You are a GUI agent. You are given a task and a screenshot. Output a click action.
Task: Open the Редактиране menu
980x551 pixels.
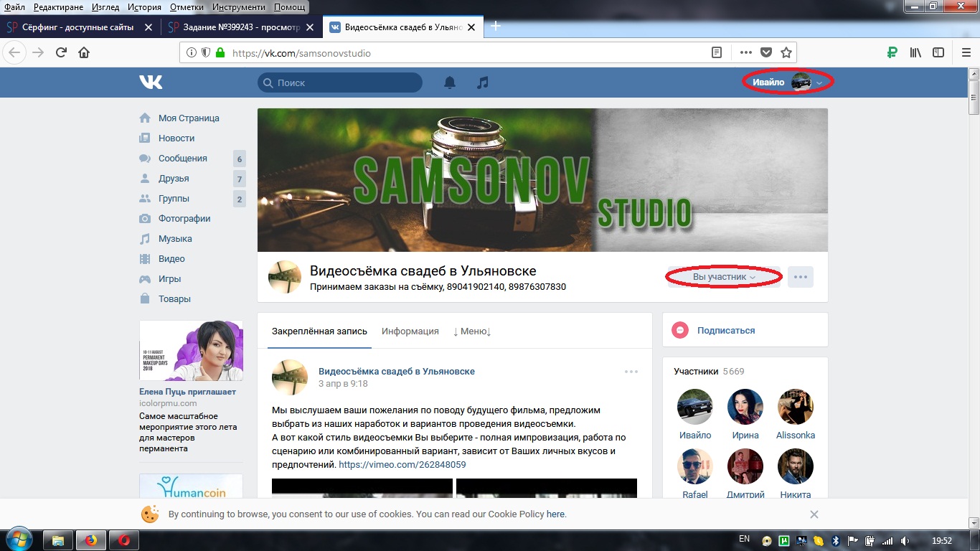coord(58,7)
